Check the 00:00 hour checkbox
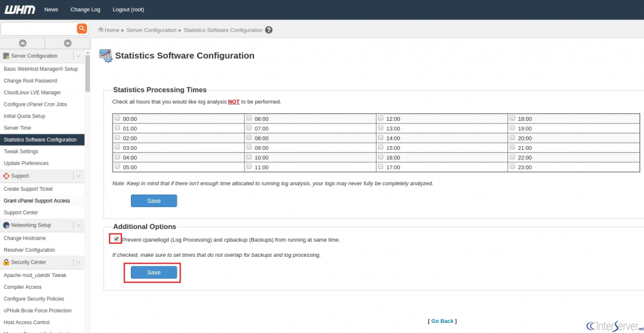644x333 pixels. [x=118, y=118]
